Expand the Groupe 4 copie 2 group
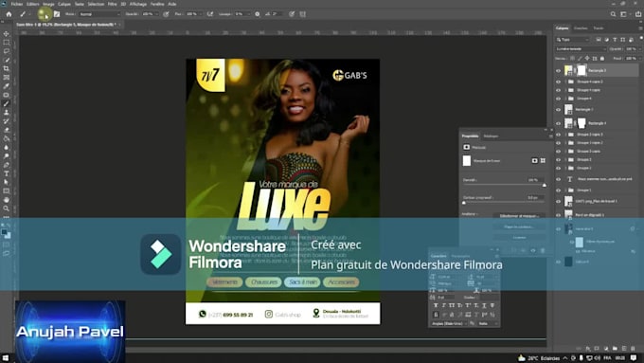 coord(565,82)
